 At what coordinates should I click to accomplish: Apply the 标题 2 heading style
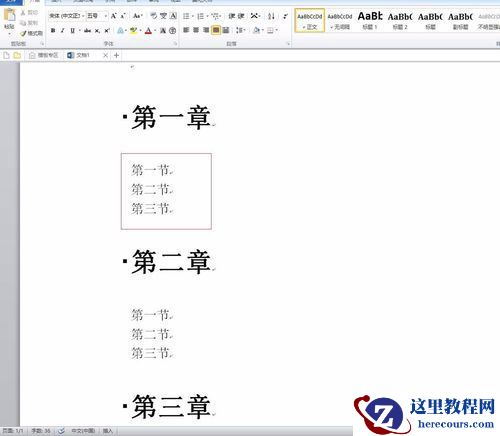click(400, 21)
